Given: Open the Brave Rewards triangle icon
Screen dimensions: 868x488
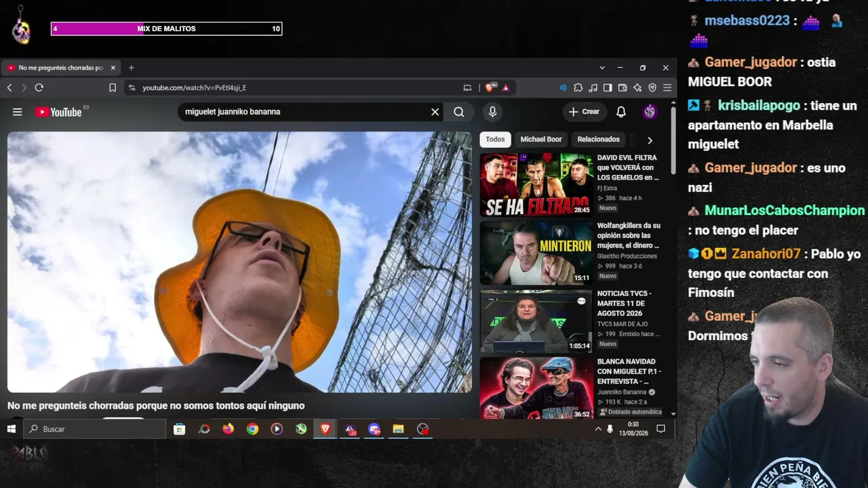Looking at the screenshot, I should (x=505, y=87).
